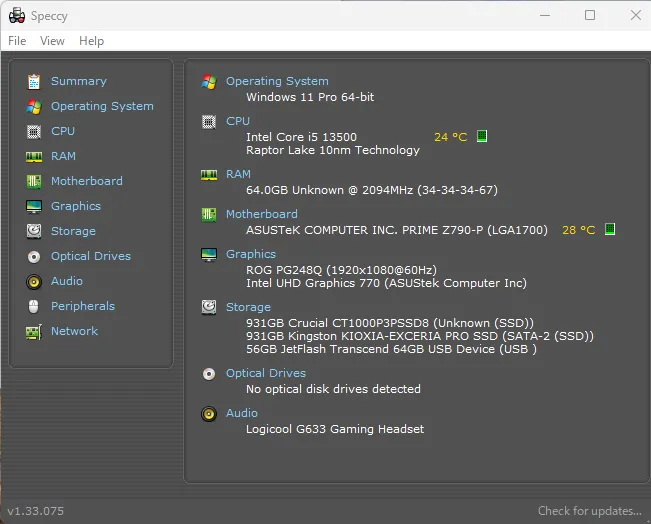This screenshot has height=524, width=651.
Task: Click the Operating System Windows flag sidebar icon
Action: click(34, 106)
